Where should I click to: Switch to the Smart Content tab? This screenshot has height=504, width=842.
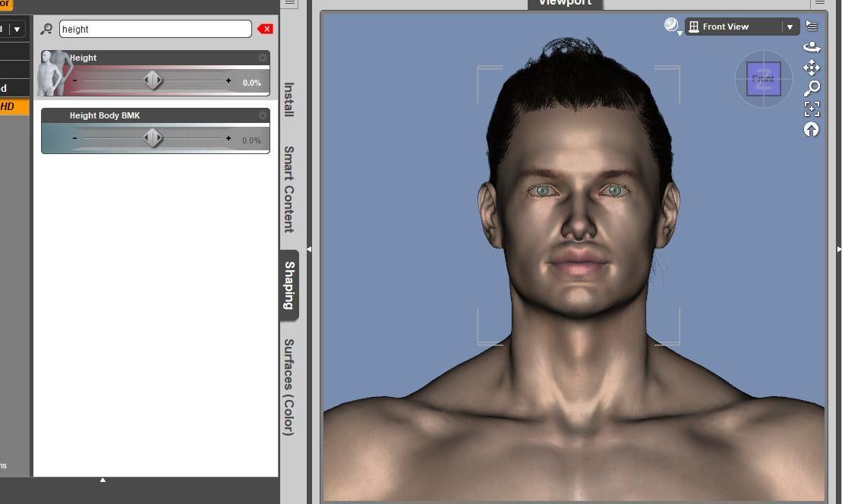(289, 190)
